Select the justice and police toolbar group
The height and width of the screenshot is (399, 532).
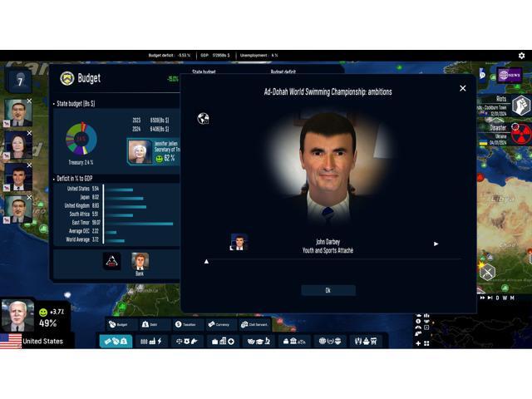coord(187,341)
